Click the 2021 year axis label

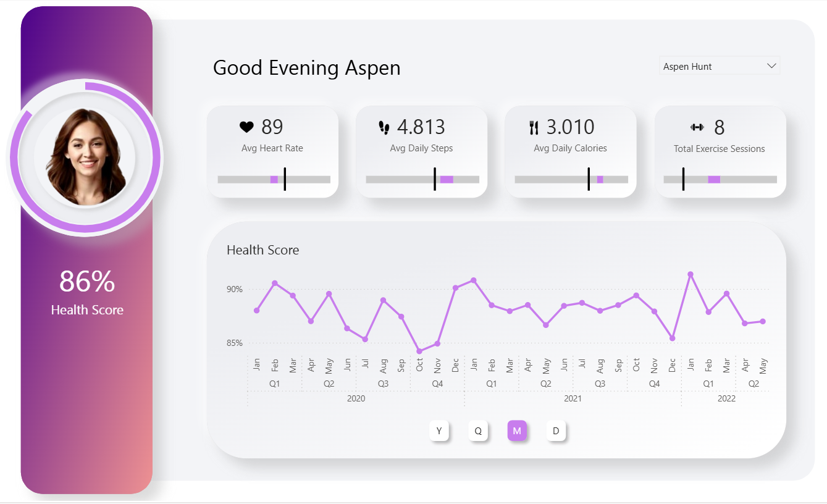coord(573,398)
